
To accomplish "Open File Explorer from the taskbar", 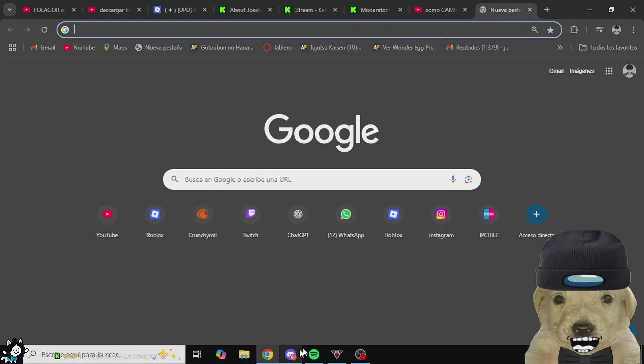I will (x=244, y=354).
